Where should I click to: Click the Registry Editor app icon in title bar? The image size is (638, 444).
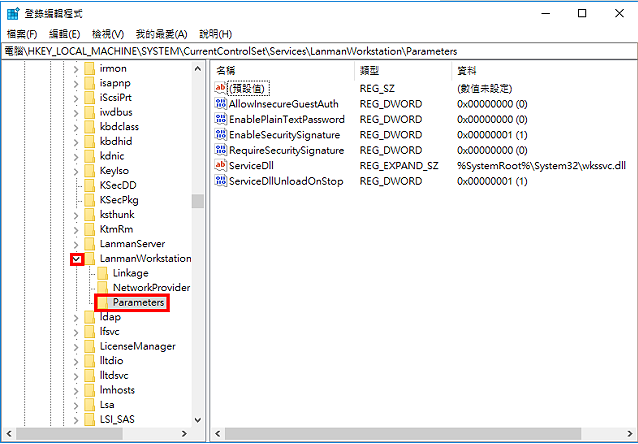[x=13, y=13]
